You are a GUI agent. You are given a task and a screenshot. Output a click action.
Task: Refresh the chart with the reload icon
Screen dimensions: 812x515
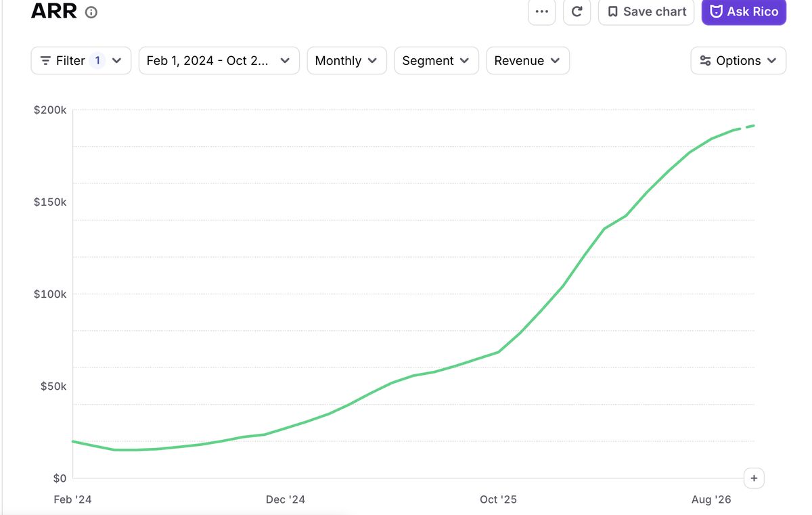(577, 12)
